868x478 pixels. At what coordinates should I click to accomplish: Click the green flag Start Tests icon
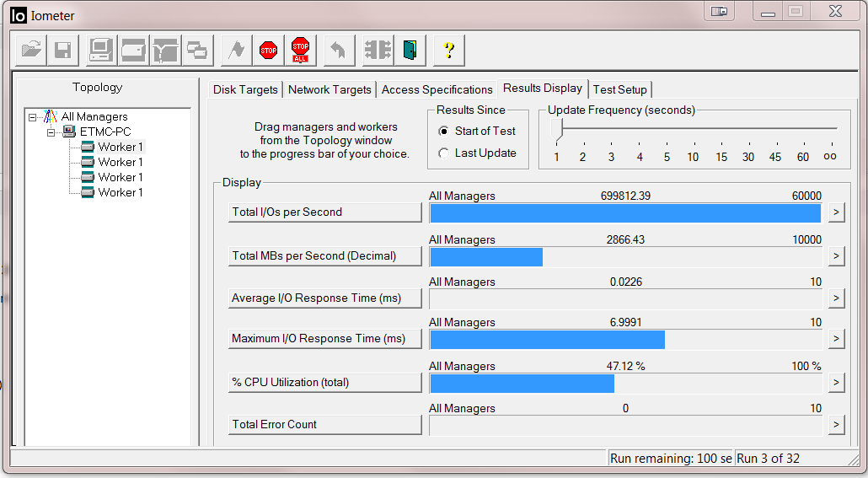(x=237, y=51)
